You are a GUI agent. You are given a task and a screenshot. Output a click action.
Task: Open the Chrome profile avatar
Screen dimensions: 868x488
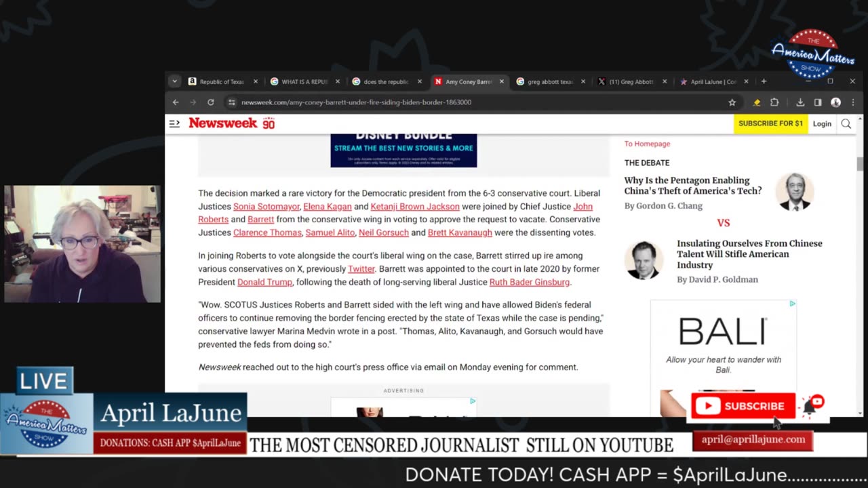(835, 102)
